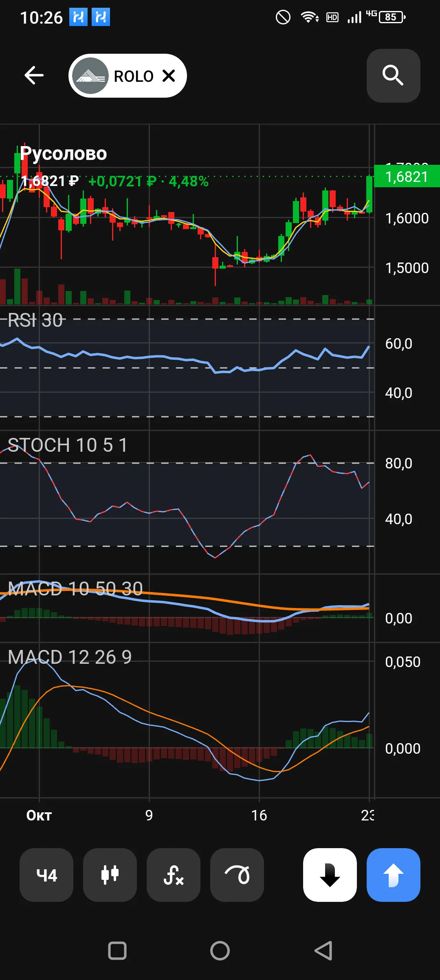Tap the blue up-arrow buy button
The height and width of the screenshot is (980, 440).
(394, 875)
